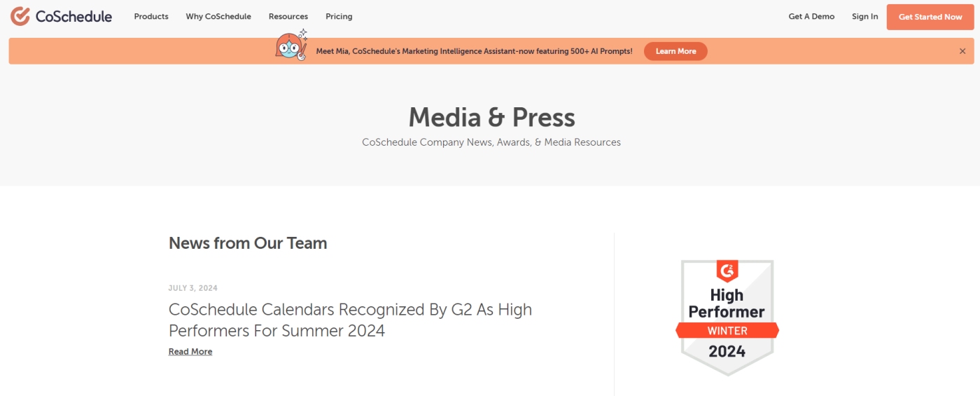Click Learn More in the Mia banner
The image size is (980, 396).
pyautogui.click(x=675, y=51)
